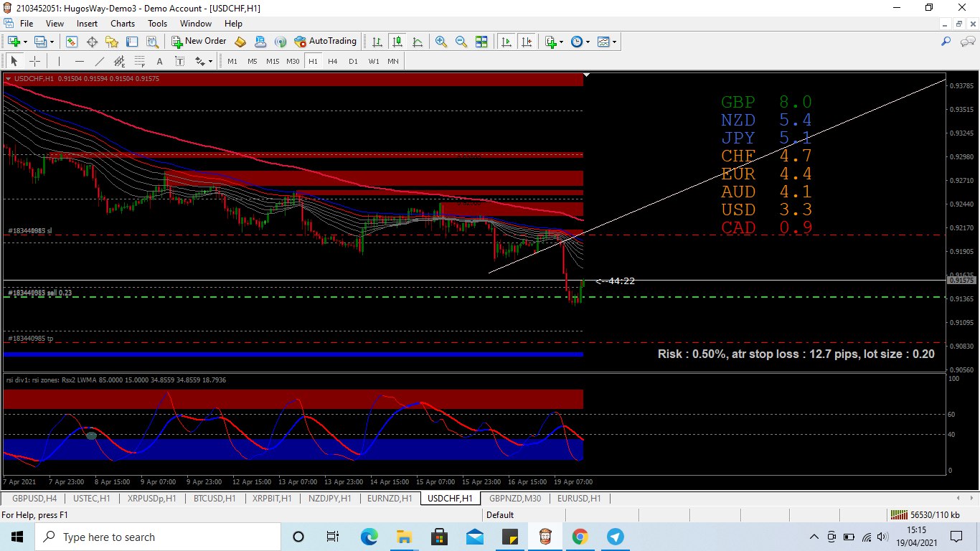The height and width of the screenshot is (551, 980).
Task: Switch chart to candlestick view
Action: 397,42
